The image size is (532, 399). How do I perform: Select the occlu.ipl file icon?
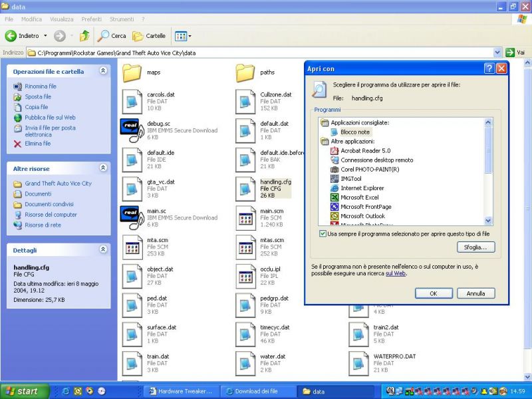(x=245, y=276)
